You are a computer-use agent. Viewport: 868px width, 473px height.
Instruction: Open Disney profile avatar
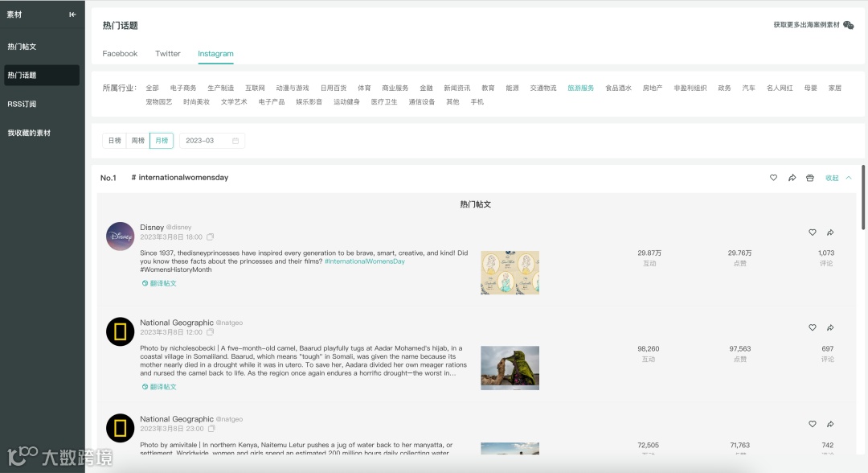coord(120,236)
